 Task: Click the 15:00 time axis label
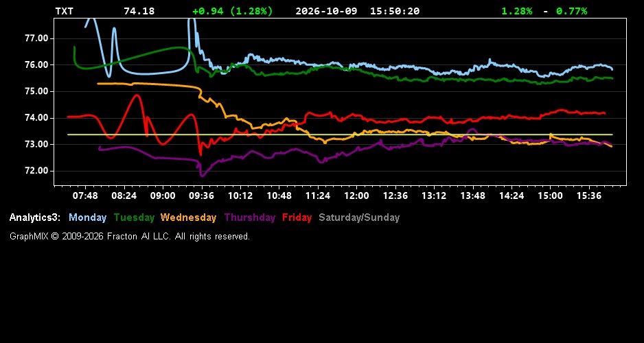[x=550, y=196]
